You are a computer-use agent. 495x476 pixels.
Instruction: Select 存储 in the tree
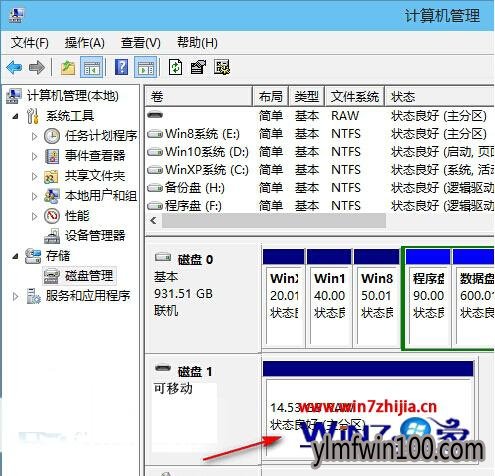click(x=58, y=256)
